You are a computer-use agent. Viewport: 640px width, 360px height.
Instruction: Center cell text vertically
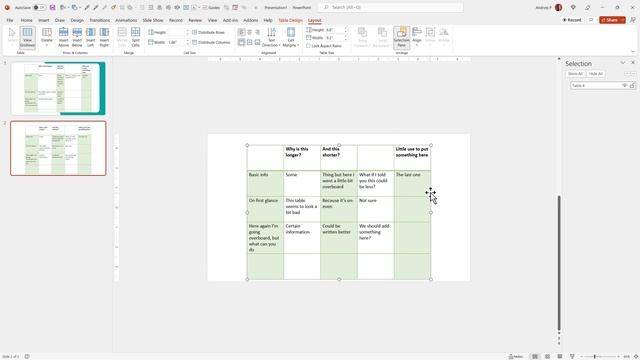(249, 42)
